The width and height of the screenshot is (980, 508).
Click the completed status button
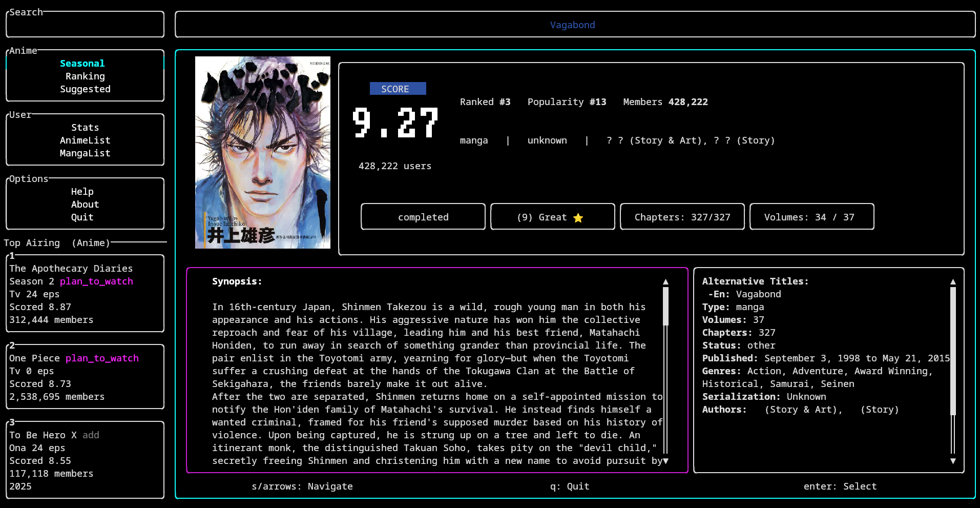[423, 217]
